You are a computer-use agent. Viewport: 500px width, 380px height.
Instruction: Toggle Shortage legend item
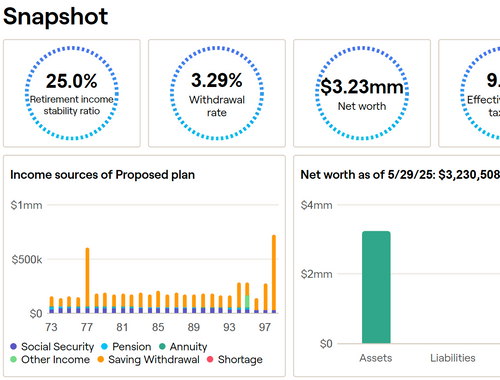coord(235,359)
